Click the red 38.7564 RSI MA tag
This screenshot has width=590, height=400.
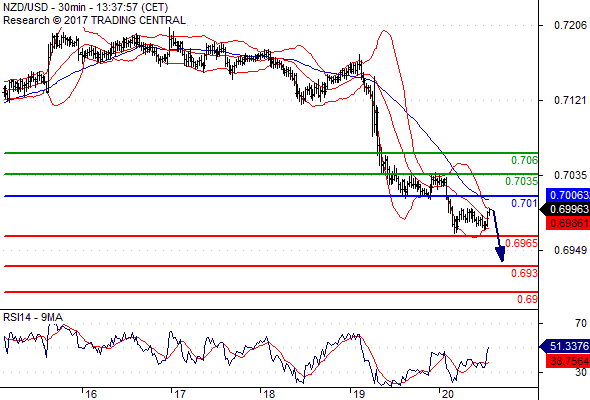568,361
